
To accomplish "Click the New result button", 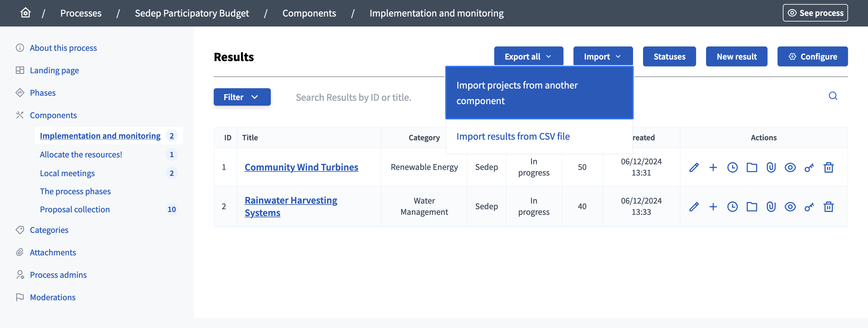I will [737, 56].
